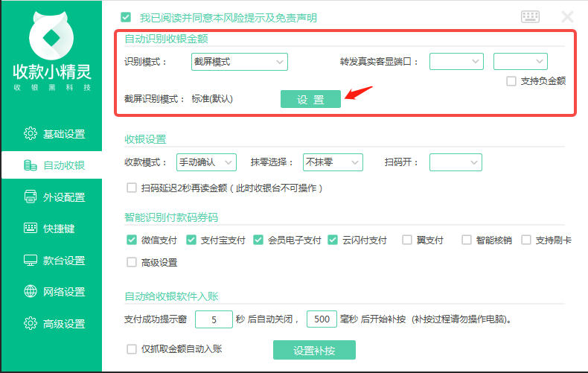This screenshot has height=373, width=588.
Task: Uncheck the 我已阅读并同意本风险提示及免责声明 checkbox
Action: 126,17
